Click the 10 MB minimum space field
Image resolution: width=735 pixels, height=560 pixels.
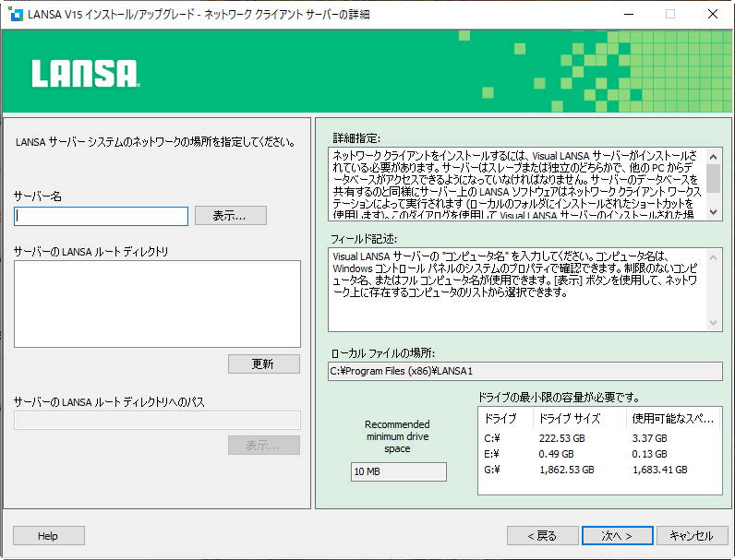(399, 471)
